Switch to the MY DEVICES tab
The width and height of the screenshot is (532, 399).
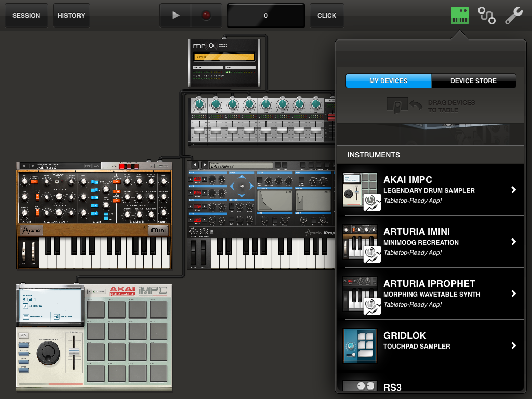389,81
